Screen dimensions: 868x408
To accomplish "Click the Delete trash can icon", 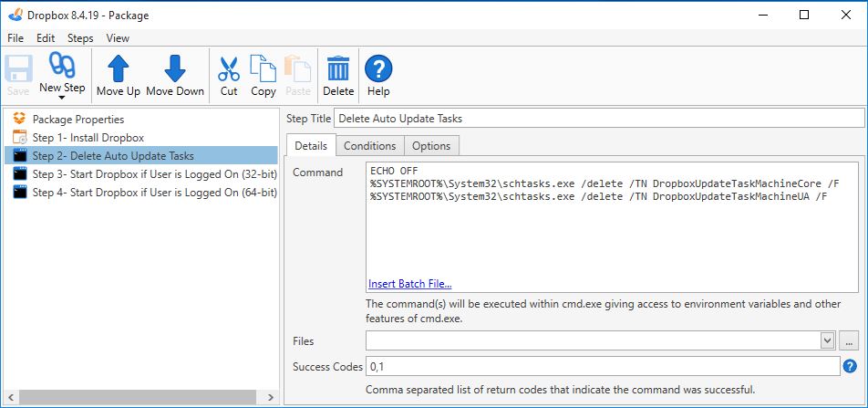I will 338,68.
